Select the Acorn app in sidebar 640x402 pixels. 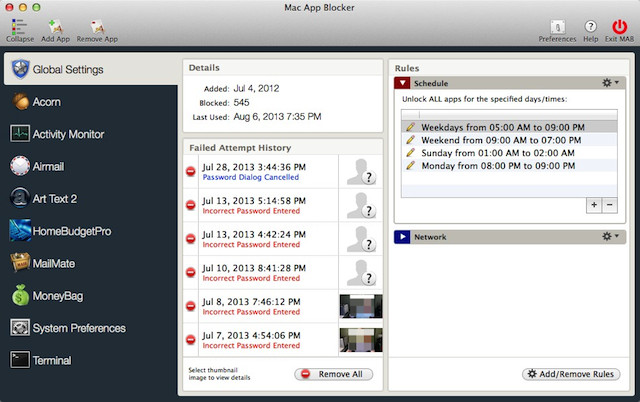tap(91, 102)
